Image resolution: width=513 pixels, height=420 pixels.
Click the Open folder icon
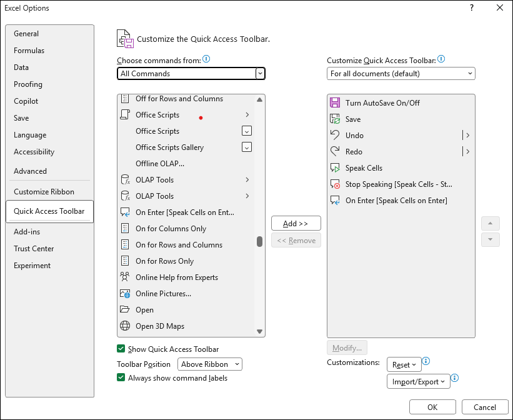click(x=124, y=309)
